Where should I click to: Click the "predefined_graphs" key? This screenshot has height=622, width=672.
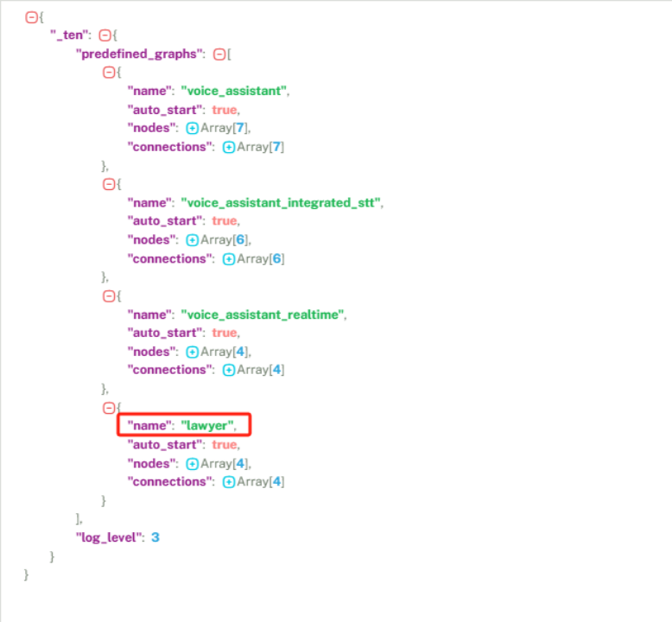click(139, 54)
